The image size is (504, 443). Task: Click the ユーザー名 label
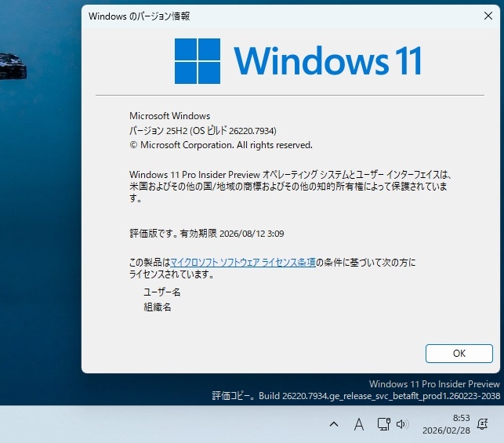coord(161,292)
